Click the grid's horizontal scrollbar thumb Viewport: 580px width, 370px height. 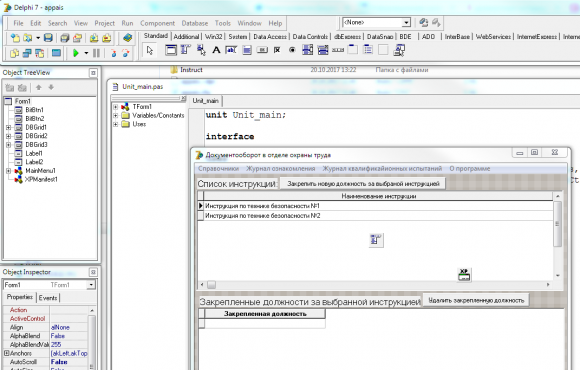(211, 285)
